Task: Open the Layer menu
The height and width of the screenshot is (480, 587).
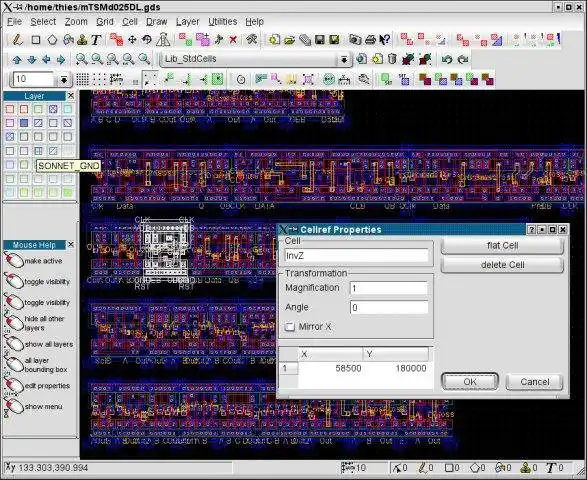Action: 188,22
